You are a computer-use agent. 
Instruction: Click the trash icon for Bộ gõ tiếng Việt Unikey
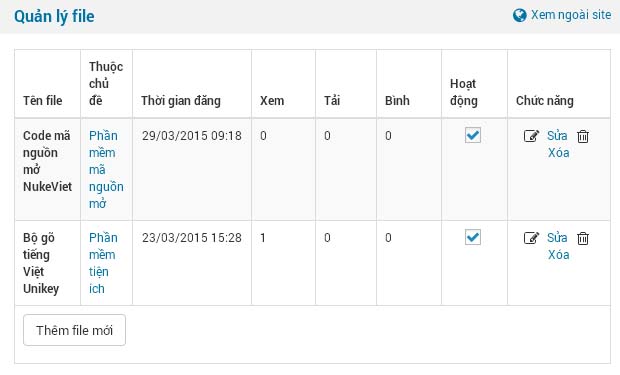coord(583,238)
